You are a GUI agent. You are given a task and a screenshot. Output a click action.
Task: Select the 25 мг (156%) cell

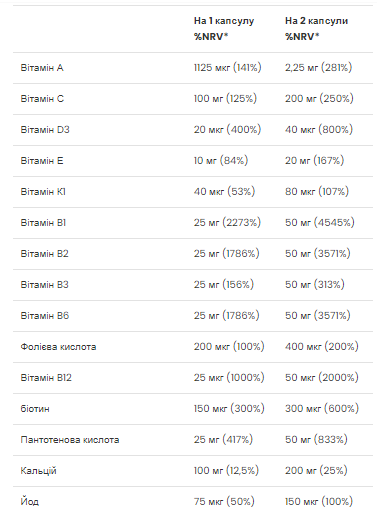pyautogui.click(x=224, y=285)
